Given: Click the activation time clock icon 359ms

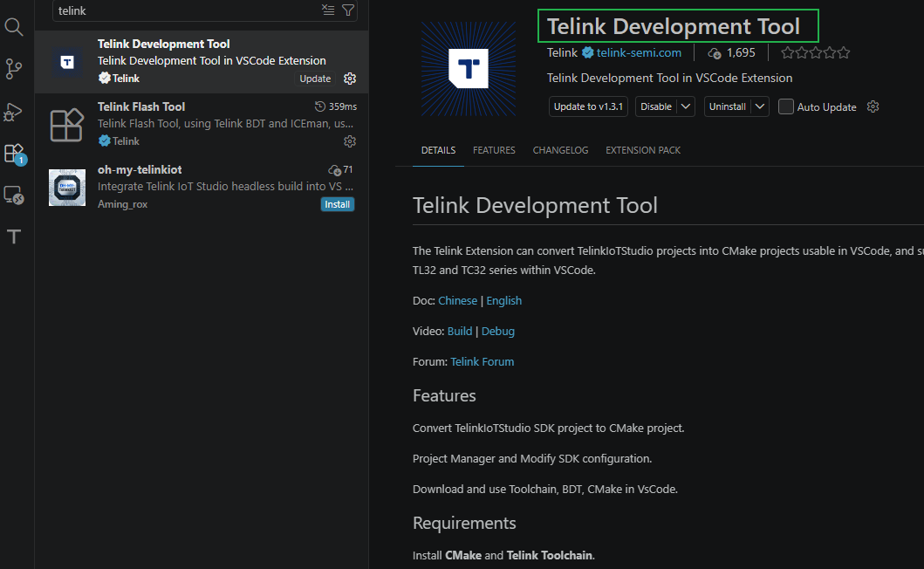Looking at the screenshot, I should click(320, 106).
